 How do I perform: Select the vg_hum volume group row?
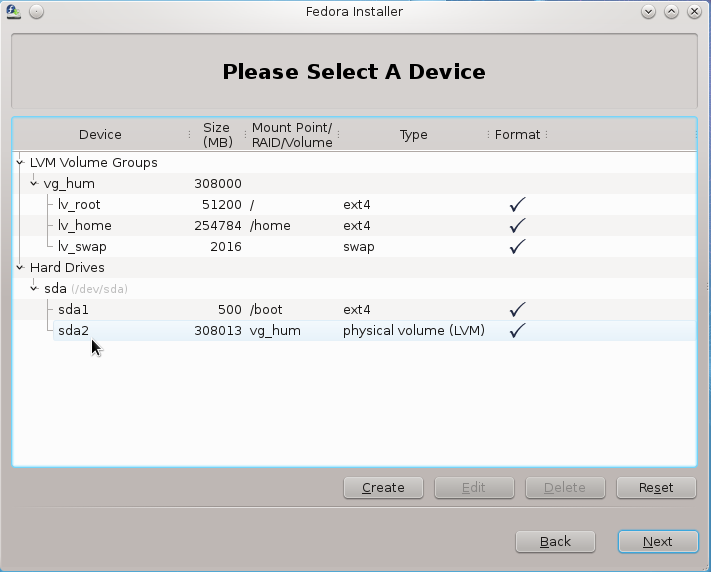tap(355, 183)
